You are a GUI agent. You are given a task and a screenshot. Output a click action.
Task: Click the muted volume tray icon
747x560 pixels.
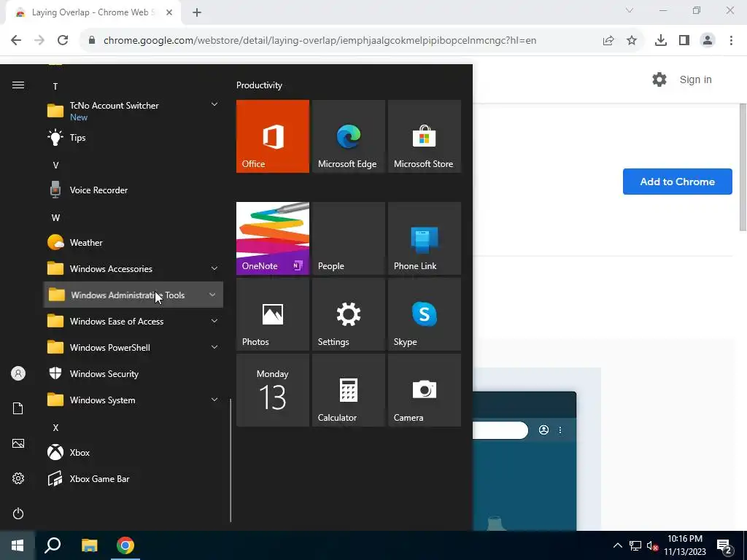(652, 545)
